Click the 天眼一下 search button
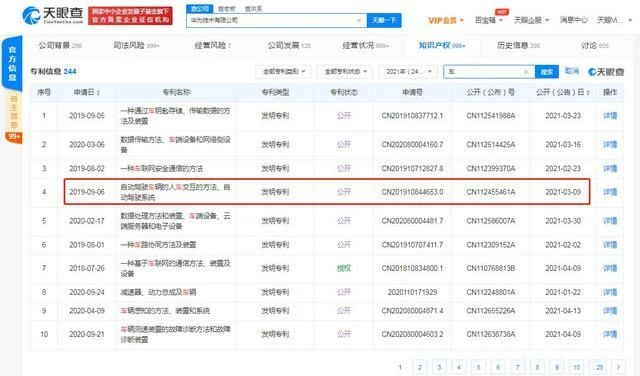The height and width of the screenshot is (376, 640). pos(384,20)
